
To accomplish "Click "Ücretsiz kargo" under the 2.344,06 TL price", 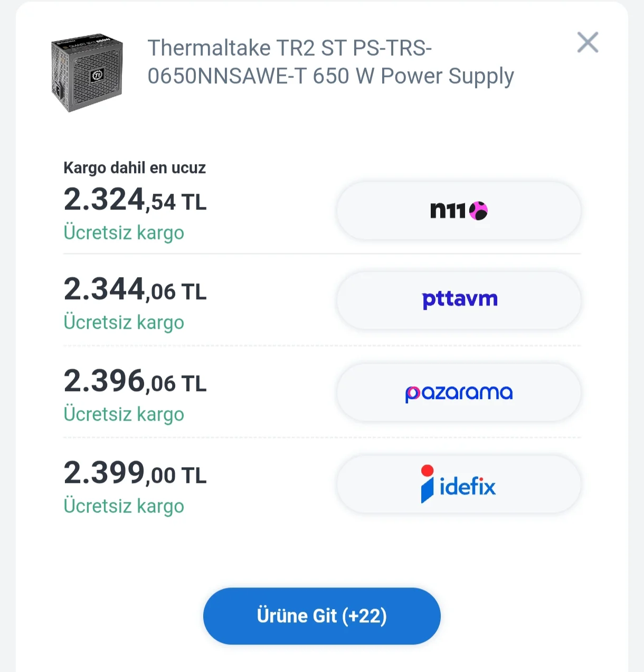I will tap(124, 323).
